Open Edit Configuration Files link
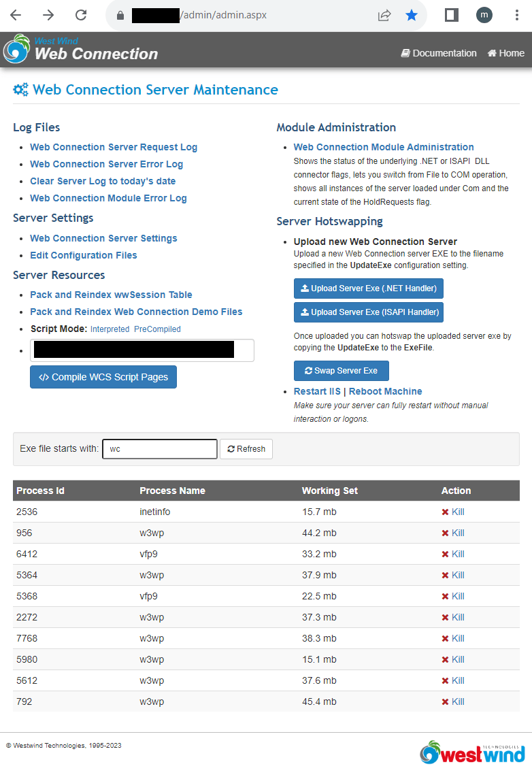The height and width of the screenshot is (777, 532). 84,255
